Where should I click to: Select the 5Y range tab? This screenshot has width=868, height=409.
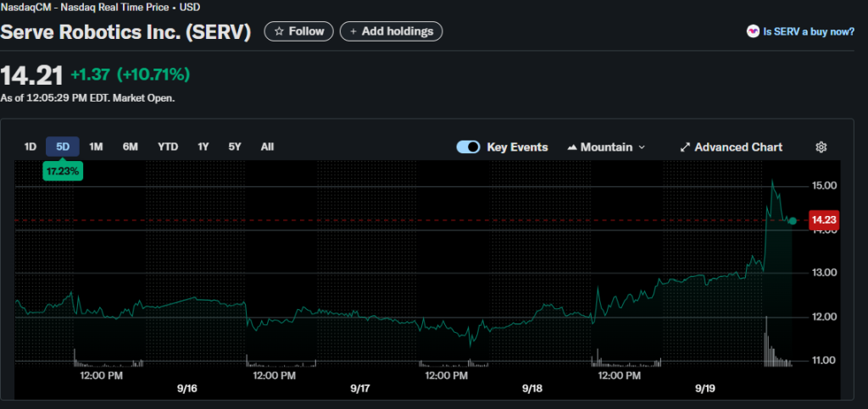point(235,147)
